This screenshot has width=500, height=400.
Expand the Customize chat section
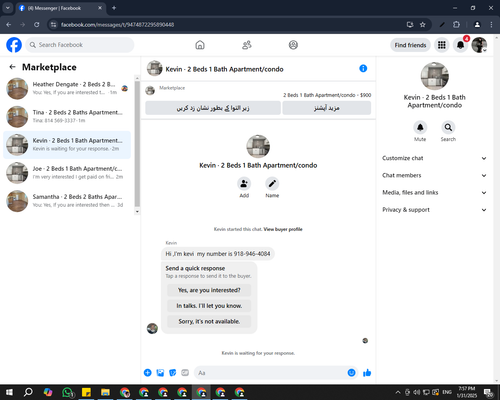(x=434, y=158)
